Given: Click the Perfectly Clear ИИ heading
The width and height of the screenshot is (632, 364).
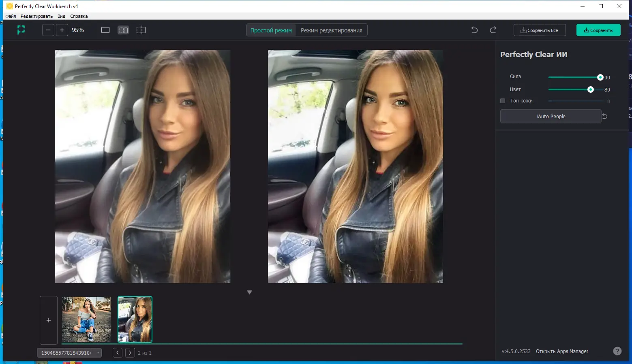Looking at the screenshot, I should click(x=534, y=55).
